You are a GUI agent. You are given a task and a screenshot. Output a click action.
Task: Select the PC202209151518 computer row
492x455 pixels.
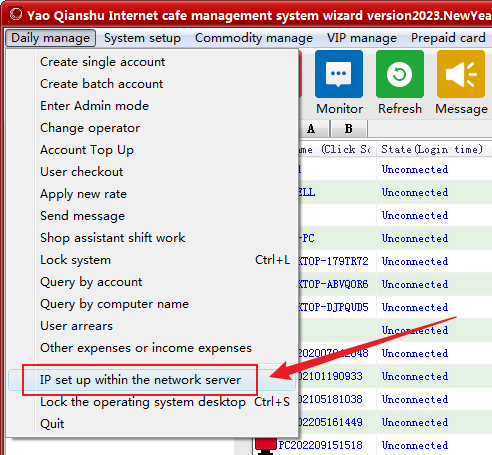[373, 445]
